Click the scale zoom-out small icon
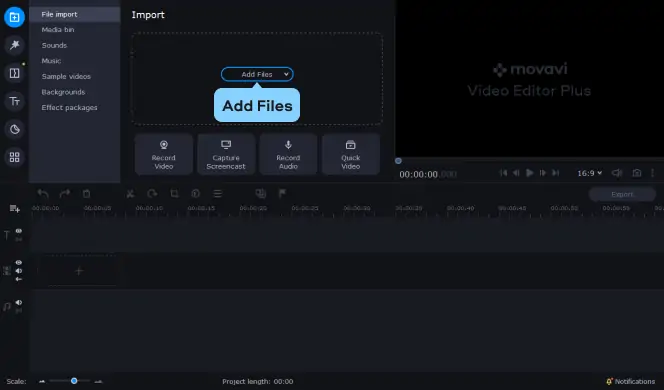Image resolution: width=664 pixels, height=390 pixels. click(x=42, y=382)
